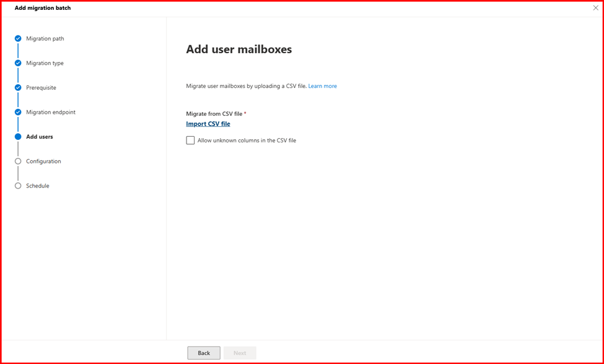Click the empty Schedule step circle
Image resolution: width=604 pixels, height=364 pixels.
[18, 186]
